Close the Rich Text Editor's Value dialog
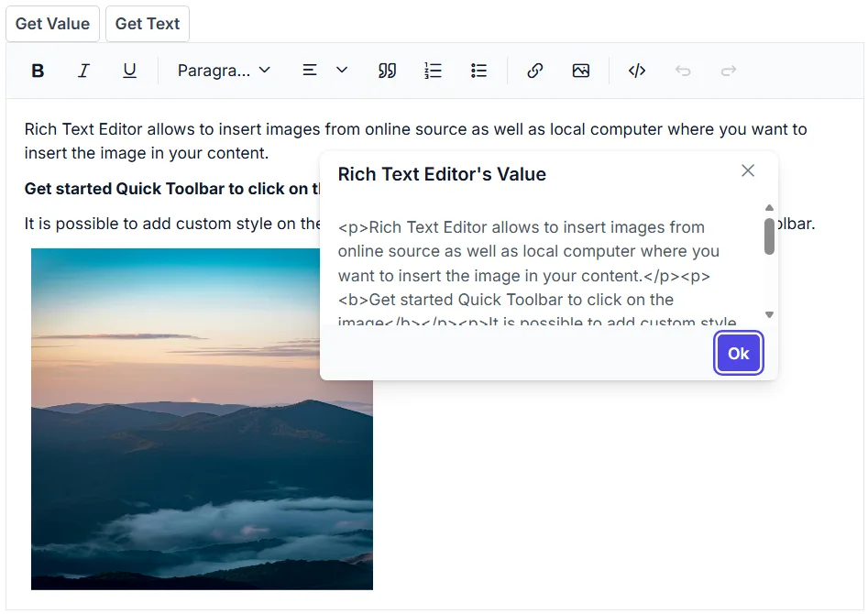Image resolution: width=868 pixels, height=614 pixels. click(x=748, y=170)
